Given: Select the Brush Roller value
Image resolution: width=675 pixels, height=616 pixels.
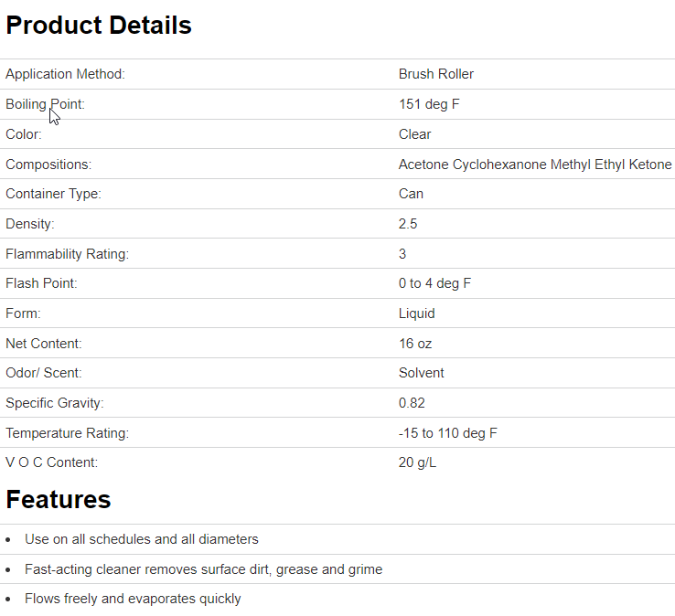Looking at the screenshot, I should coord(436,74).
